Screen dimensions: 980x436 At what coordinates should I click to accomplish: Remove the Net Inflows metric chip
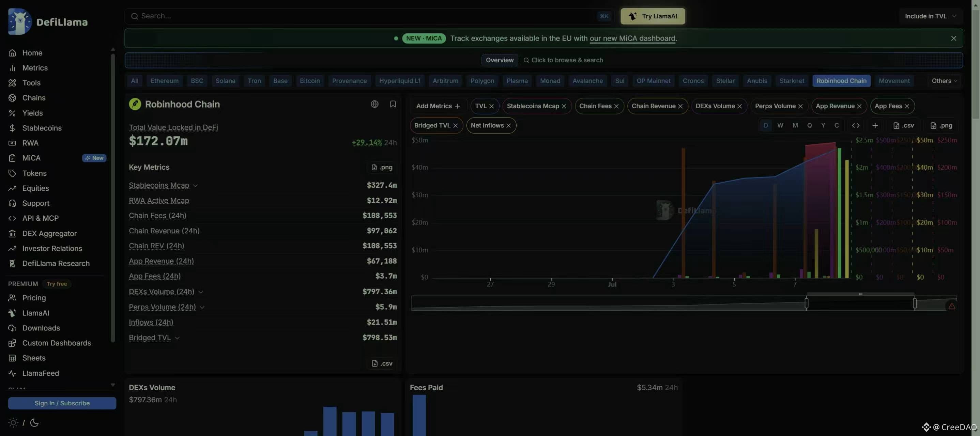(x=508, y=126)
